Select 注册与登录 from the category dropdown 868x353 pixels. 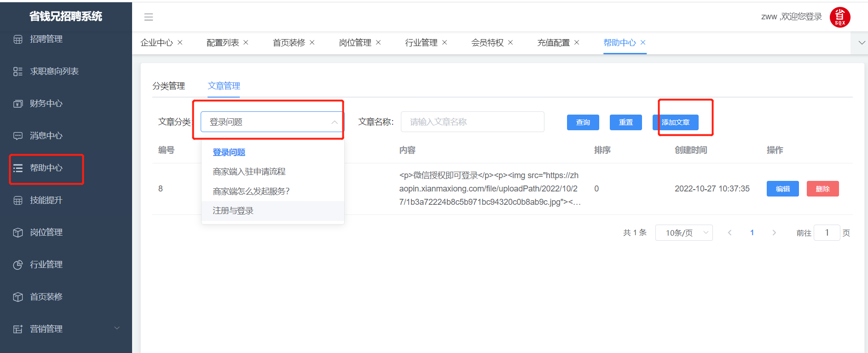[233, 211]
